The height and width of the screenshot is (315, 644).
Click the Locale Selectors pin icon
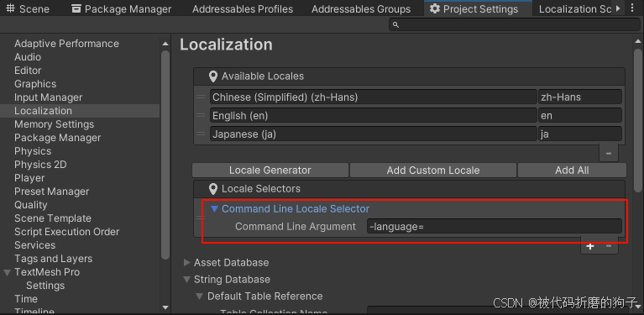212,189
